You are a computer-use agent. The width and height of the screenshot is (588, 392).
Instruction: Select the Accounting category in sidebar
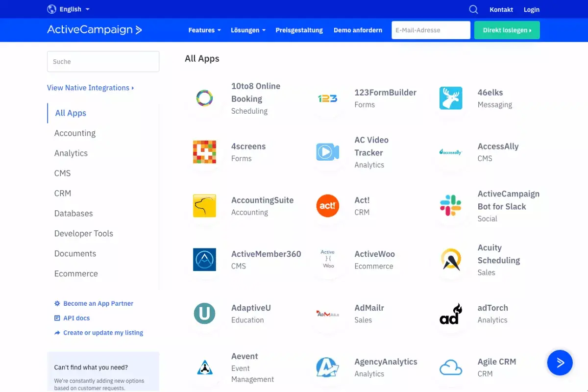[x=75, y=133]
